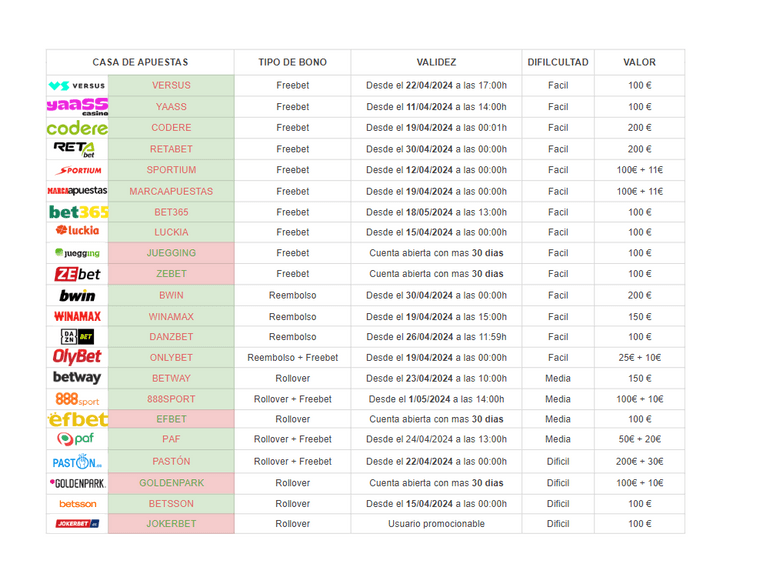Click the EFBET name cell

click(x=171, y=419)
